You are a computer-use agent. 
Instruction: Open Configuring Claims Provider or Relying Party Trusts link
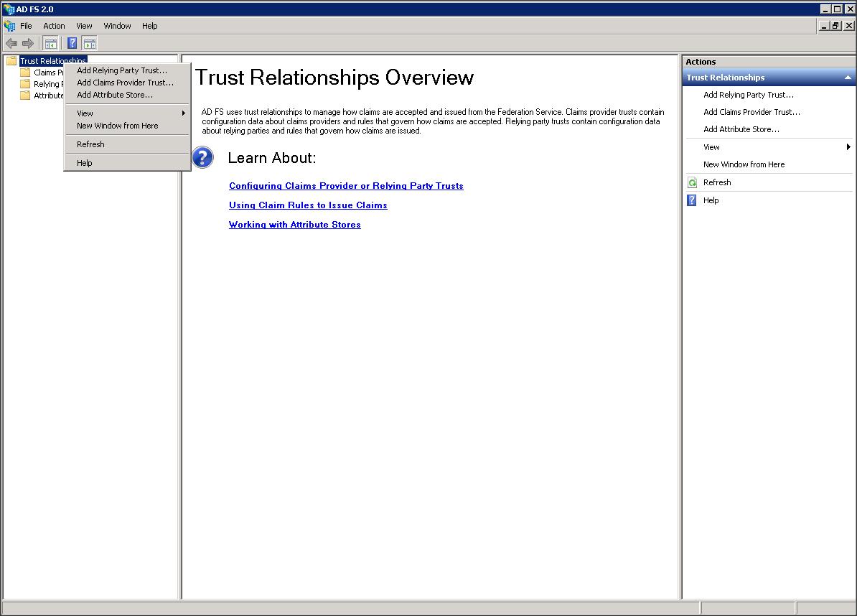346,186
